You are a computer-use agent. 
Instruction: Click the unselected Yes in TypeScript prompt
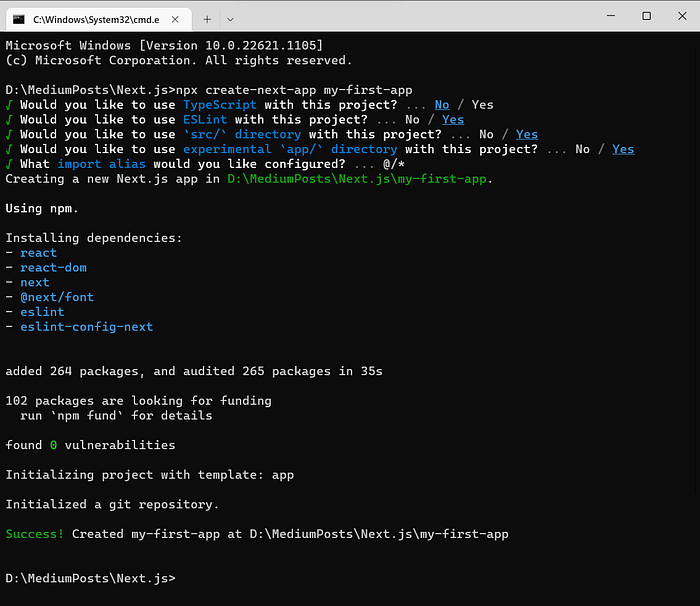click(x=483, y=105)
